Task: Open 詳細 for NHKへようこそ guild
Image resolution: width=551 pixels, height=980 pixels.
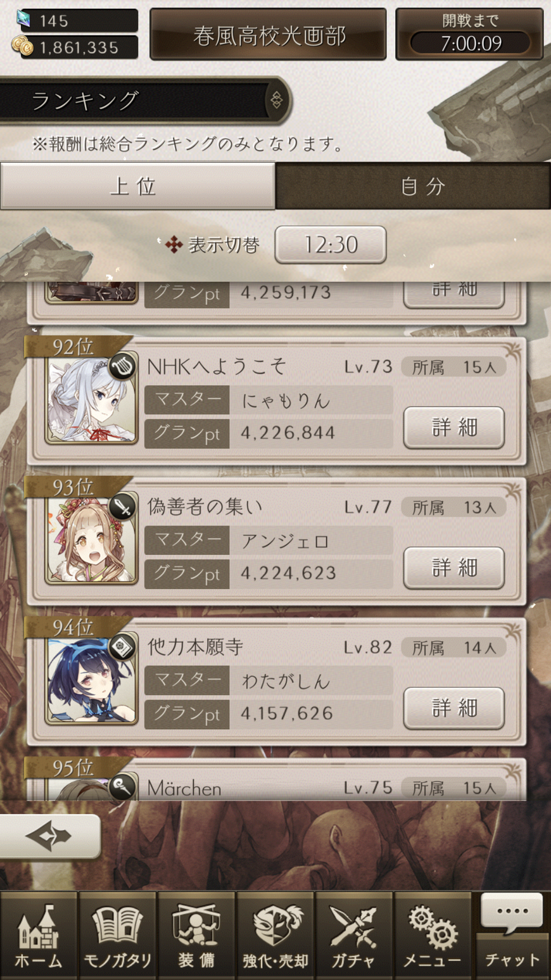Action: [454, 428]
